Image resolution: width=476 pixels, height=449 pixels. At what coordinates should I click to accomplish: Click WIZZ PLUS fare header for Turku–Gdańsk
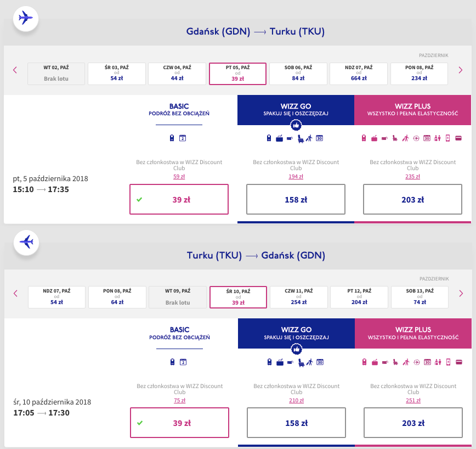413,333
